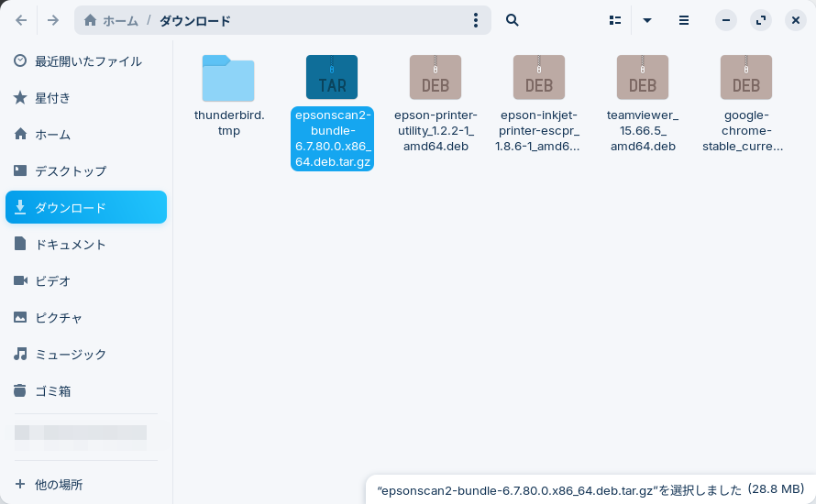Expand the view options dropdown arrow
Viewport: 816px width, 504px height.
647,20
